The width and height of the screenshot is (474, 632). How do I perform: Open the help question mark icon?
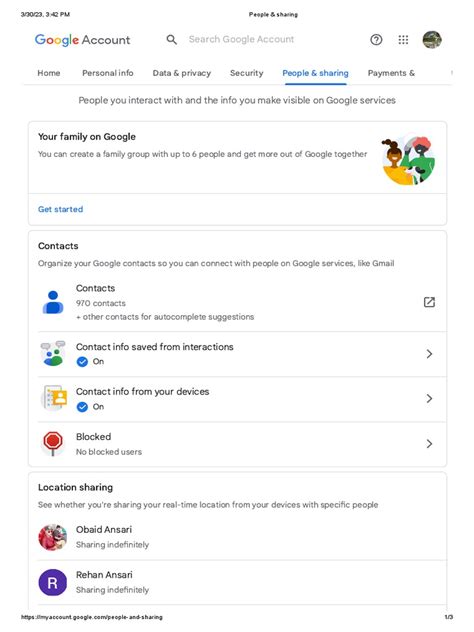376,40
